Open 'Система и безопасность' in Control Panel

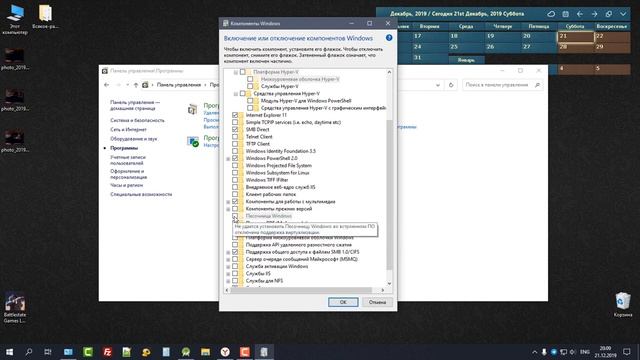point(137,120)
